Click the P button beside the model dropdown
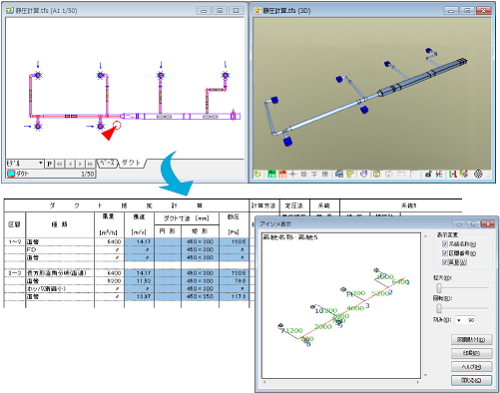This screenshot has height=393, width=500. [x=50, y=164]
